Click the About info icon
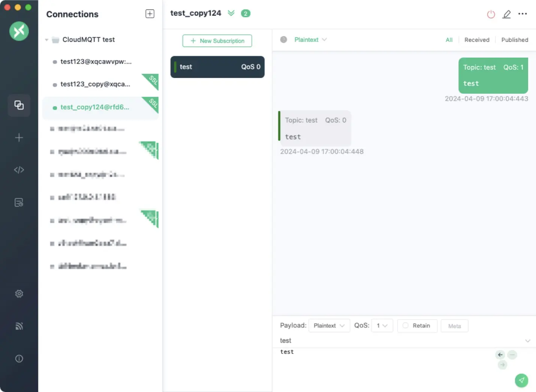Image resolution: width=536 pixels, height=392 pixels. 19,359
